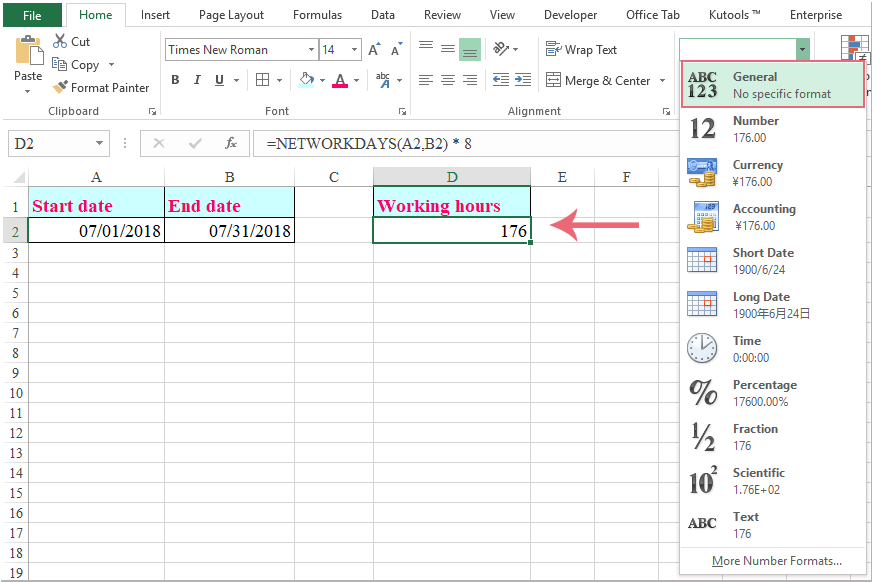Open the font name dropdown
Screen dimensions: 873x582
tap(309, 50)
